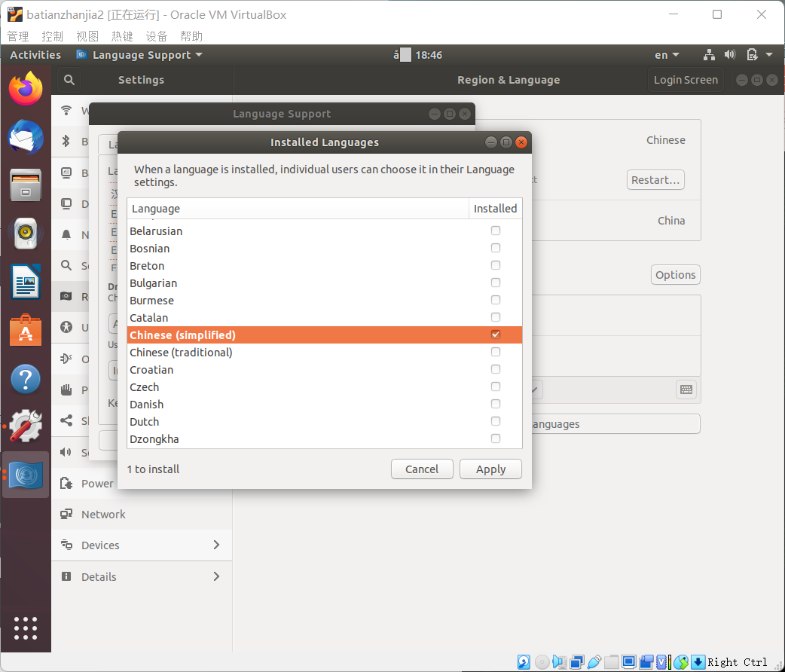Image resolution: width=785 pixels, height=672 pixels.
Task: Open Ubuntu Software store icon
Action: 26,331
